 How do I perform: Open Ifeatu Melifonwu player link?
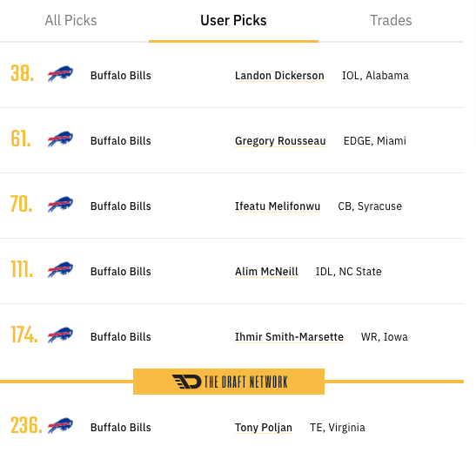tap(278, 206)
